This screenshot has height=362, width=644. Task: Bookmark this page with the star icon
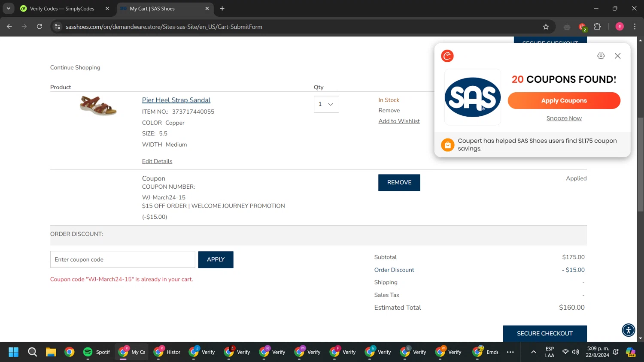[x=546, y=27]
